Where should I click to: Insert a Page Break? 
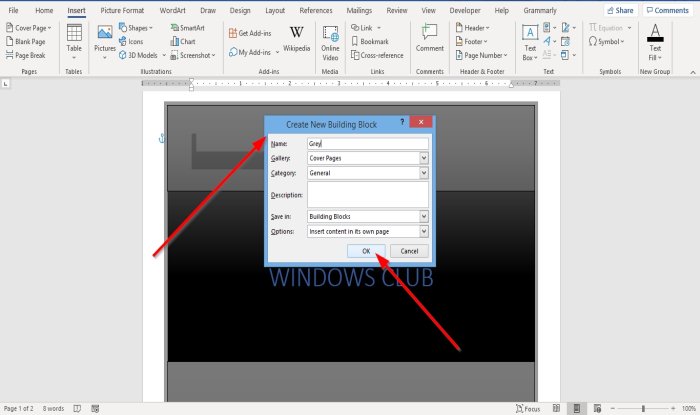point(26,55)
